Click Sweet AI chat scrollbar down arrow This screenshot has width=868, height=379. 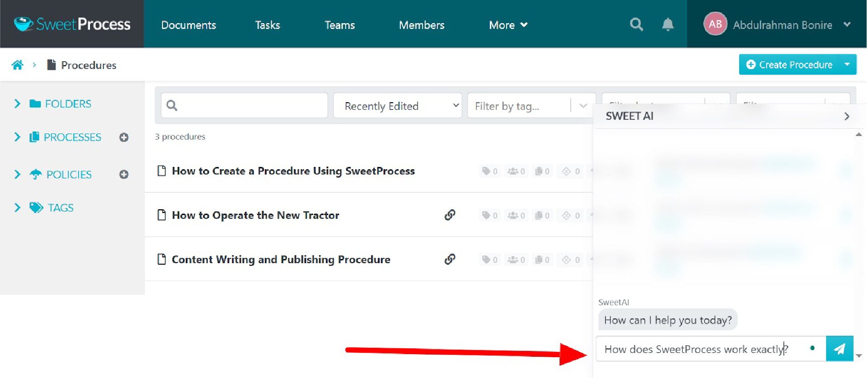(859, 355)
